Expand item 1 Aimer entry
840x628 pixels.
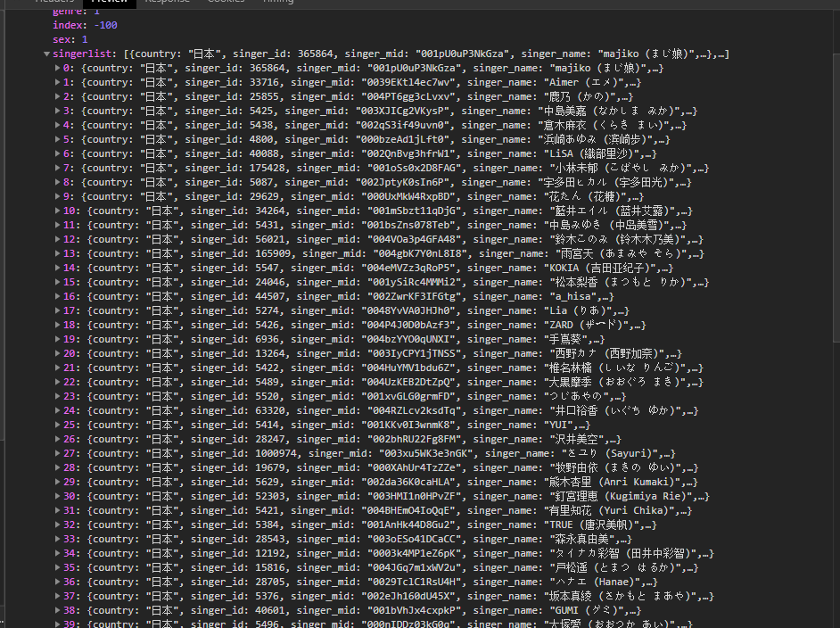57,83
